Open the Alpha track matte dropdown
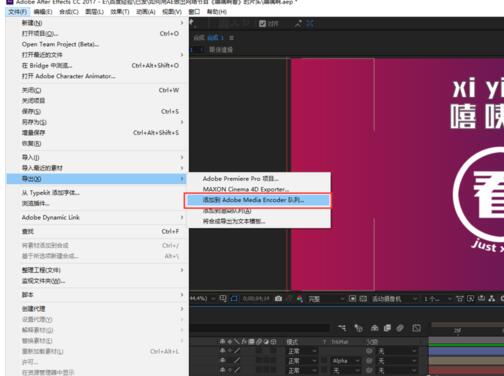 (x=346, y=361)
